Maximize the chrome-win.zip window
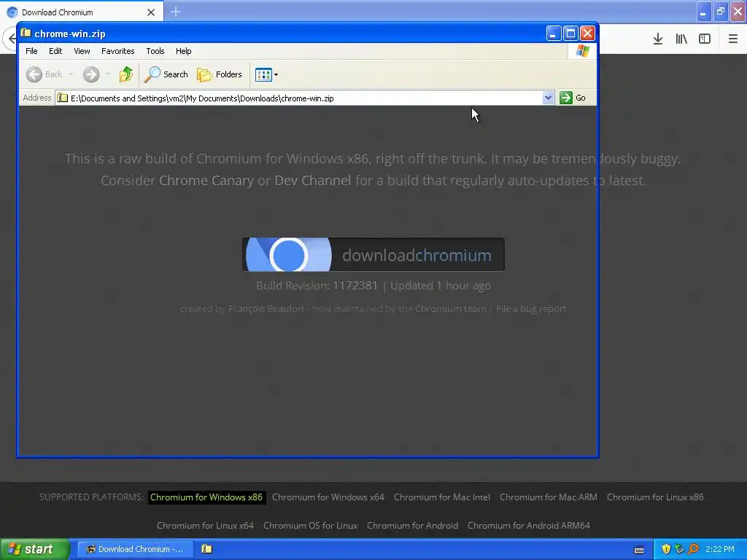 (x=570, y=34)
